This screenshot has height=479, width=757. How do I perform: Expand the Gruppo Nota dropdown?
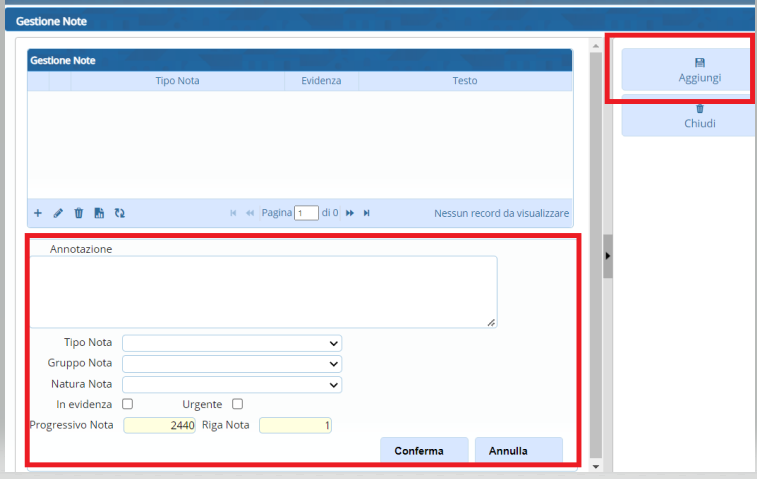tap(232, 364)
